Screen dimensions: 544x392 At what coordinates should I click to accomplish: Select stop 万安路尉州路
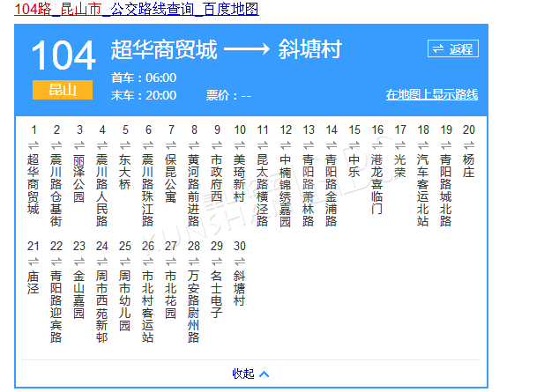[x=194, y=307]
